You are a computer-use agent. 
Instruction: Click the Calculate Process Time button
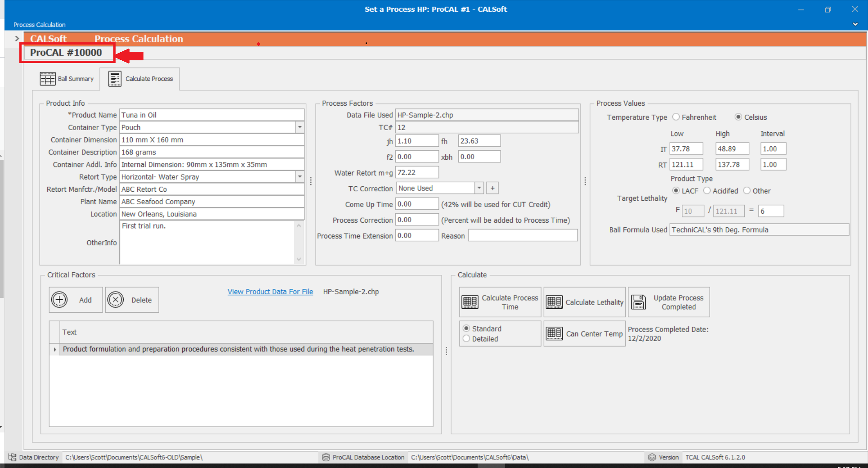(x=500, y=302)
